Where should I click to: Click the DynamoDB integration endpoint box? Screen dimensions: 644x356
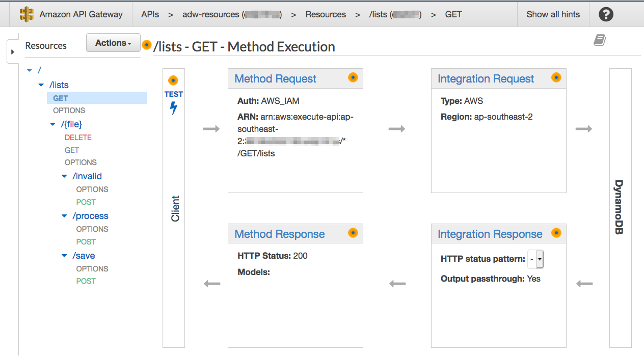pyautogui.click(x=621, y=208)
